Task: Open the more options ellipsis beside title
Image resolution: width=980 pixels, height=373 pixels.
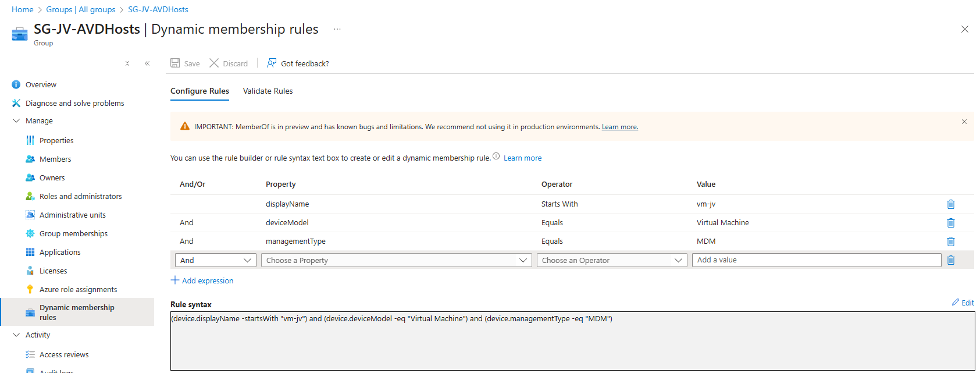Action: point(337,29)
